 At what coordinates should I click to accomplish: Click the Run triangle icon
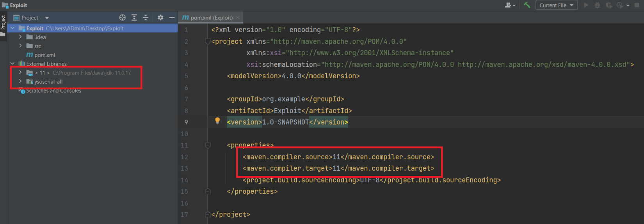click(x=586, y=5)
